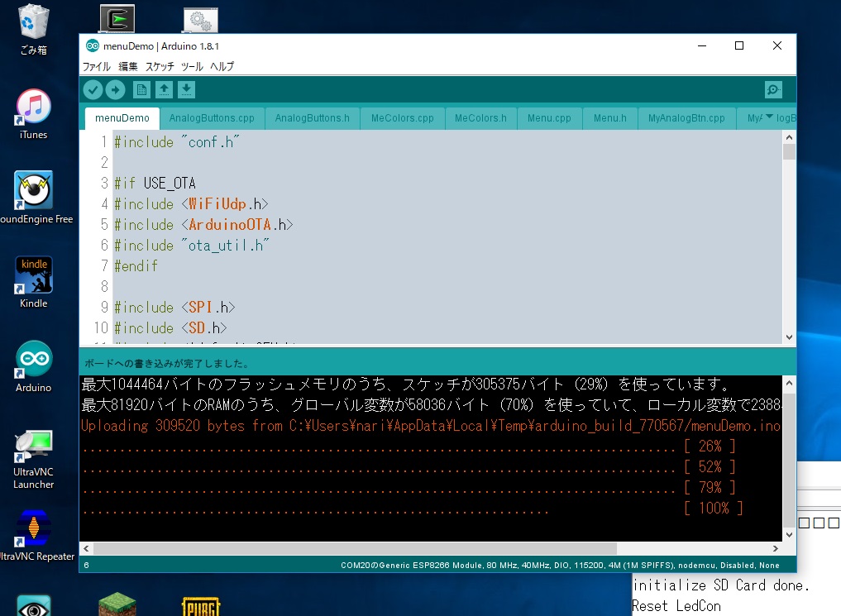Image resolution: width=841 pixels, height=616 pixels.
Task: Switch to Menu.cpp tab
Action: tap(549, 118)
